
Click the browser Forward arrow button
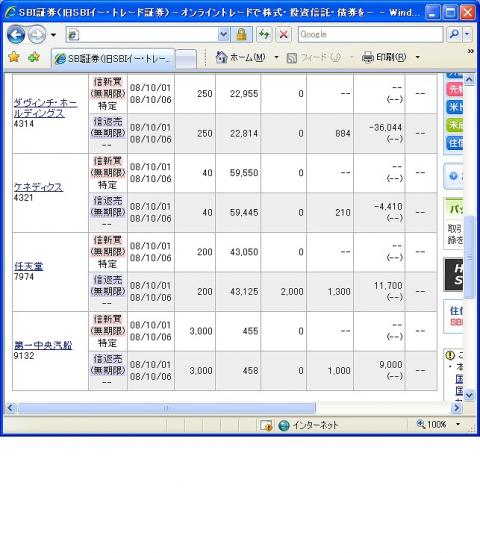tap(37, 35)
